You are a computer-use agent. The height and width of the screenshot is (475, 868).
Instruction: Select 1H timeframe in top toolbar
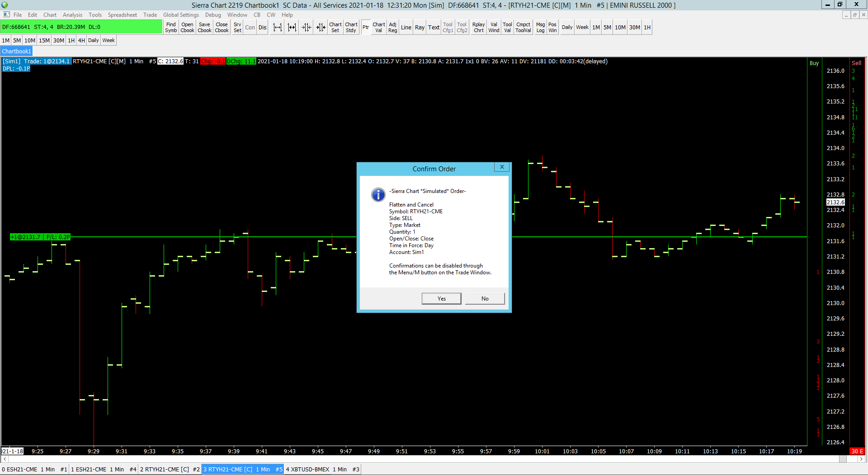tap(647, 27)
